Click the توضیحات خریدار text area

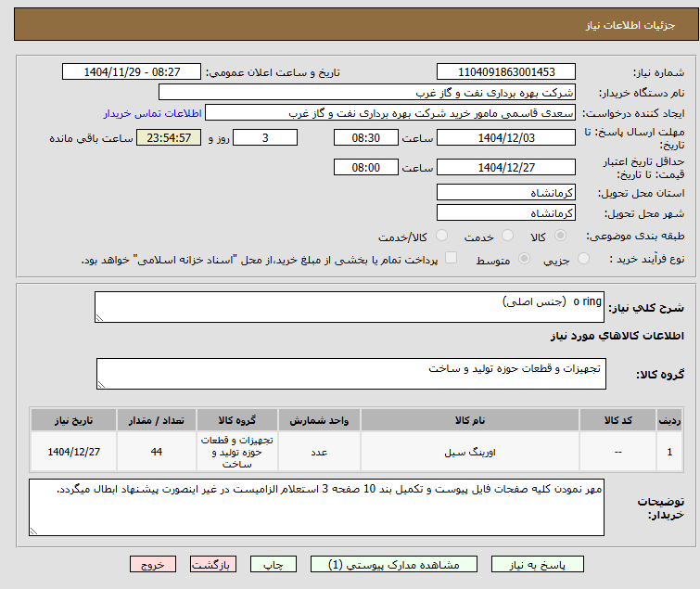(316, 507)
